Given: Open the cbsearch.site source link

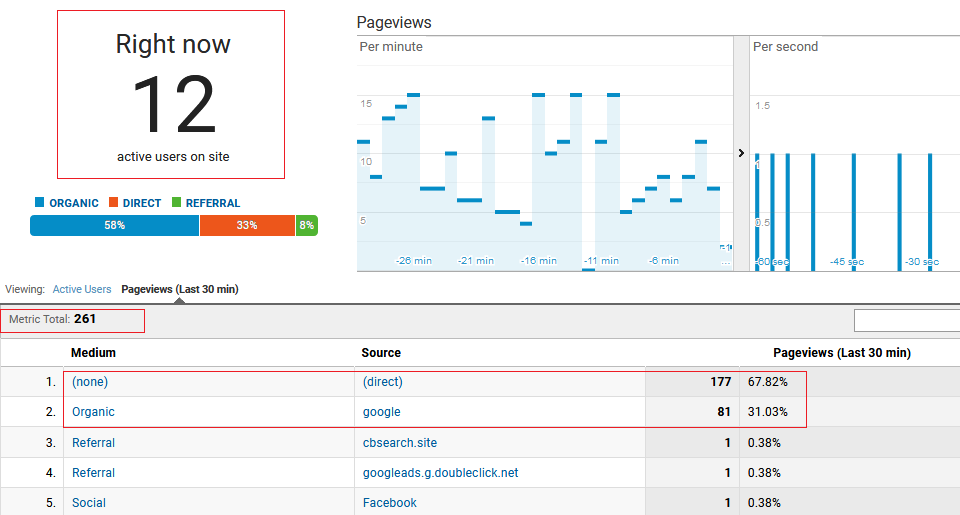Looking at the screenshot, I should pyautogui.click(x=400, y=442).
